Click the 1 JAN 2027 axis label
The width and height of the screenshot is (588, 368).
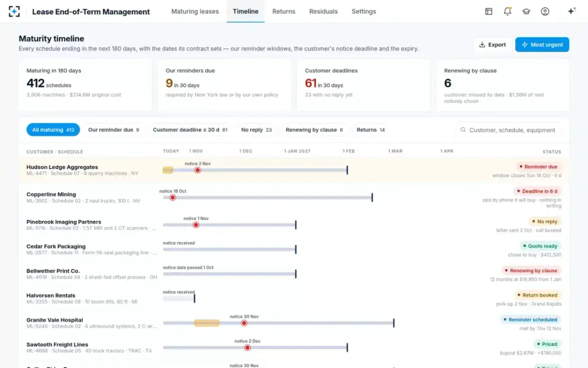pyautogui.click(x=297, y=151)
